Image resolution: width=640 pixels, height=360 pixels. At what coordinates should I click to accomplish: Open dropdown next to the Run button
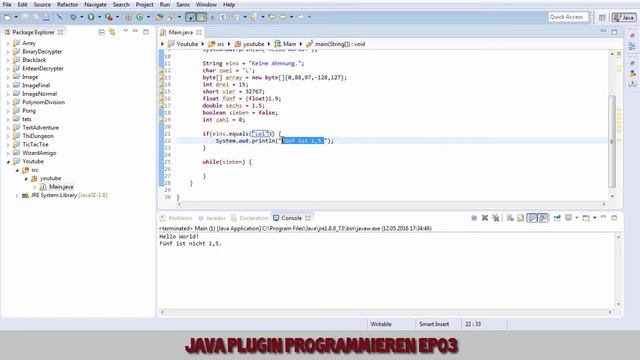click(x=99, y=17)
